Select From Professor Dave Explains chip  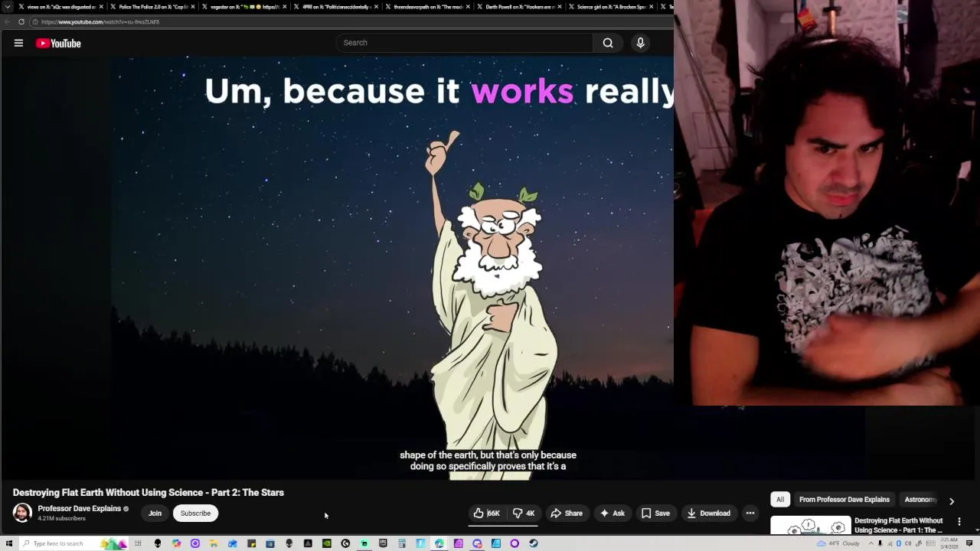pos(844,500)
